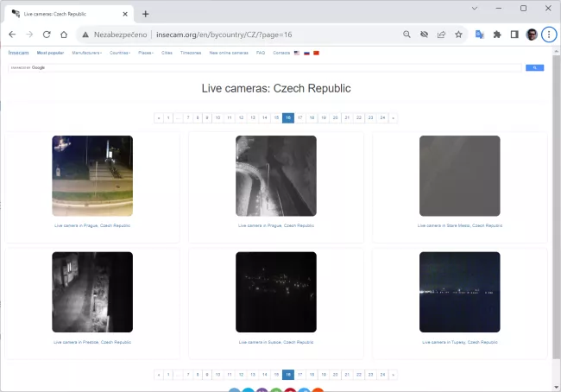561x392 pixels.
Task: Bookmark this page with the star icon
Action: click(458, 35)
